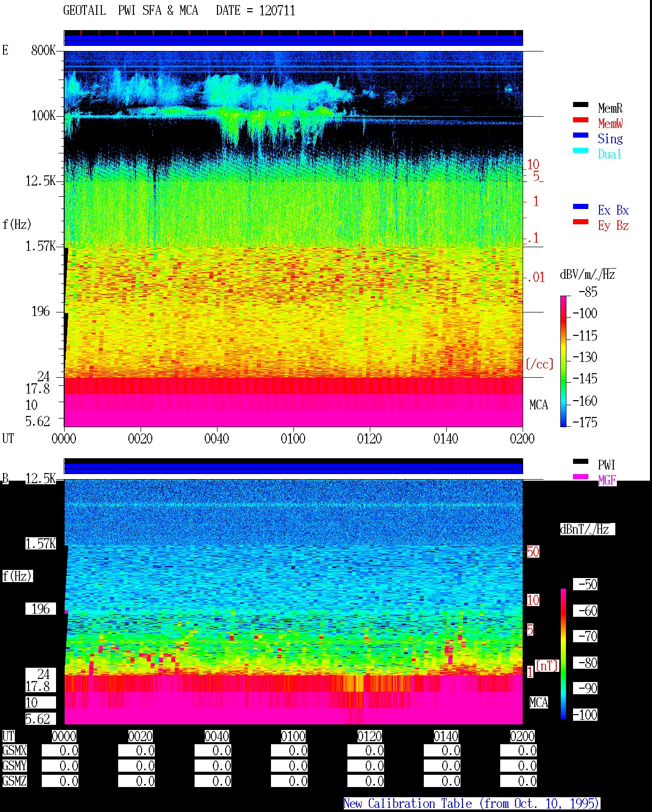This screenshot has height=812, width=652.
Task: Click the '0100' time tick below the E spectrogram
Action: [x=293, y=439]
